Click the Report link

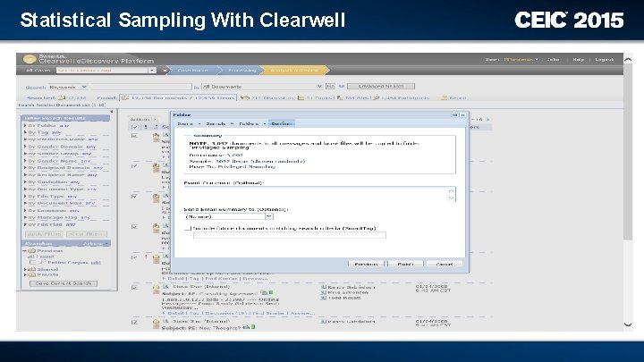(453, 98)
